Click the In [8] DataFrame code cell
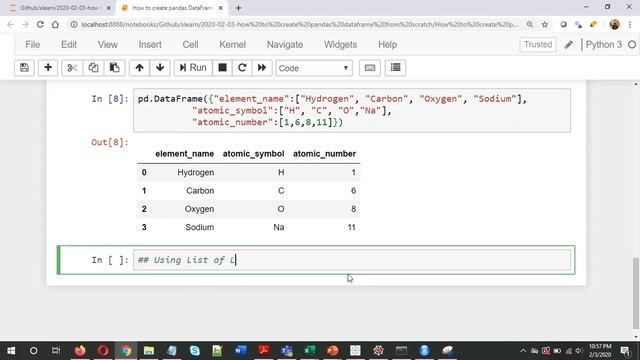 352,111
